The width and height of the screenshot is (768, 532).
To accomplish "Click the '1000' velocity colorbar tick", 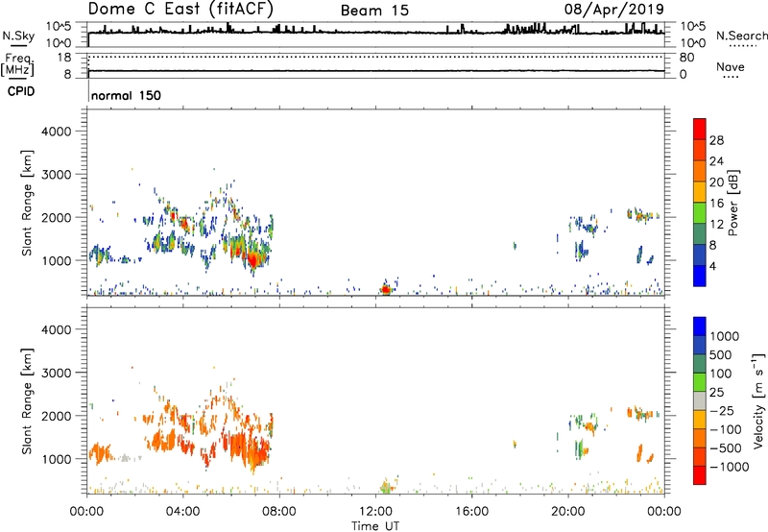I will tap(725, 336).
